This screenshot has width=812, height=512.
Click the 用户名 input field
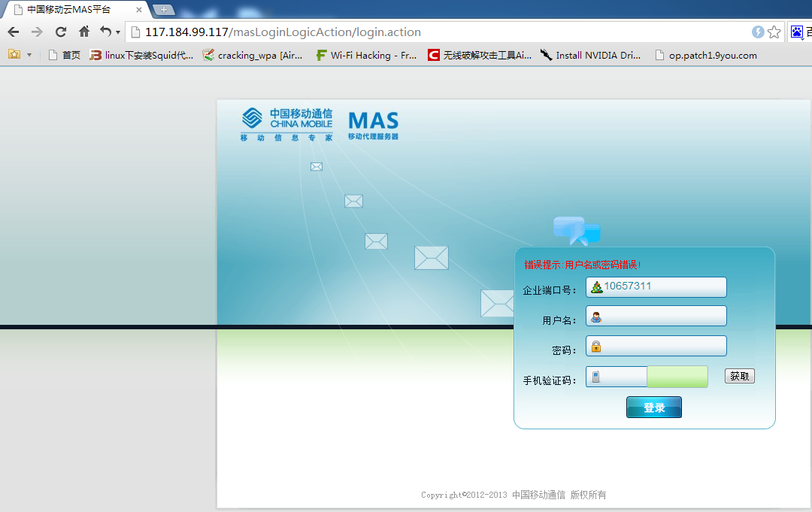point(656,316)
